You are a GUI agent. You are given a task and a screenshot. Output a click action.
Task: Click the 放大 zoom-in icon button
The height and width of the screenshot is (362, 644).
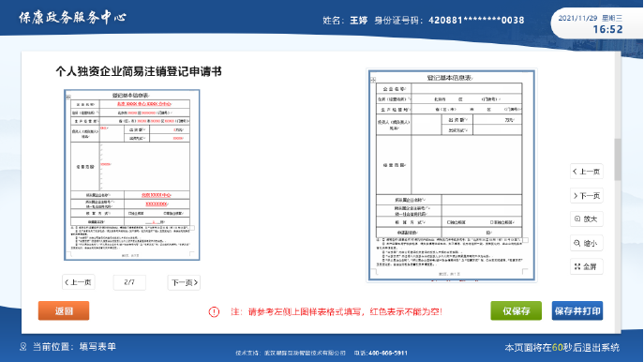point(587,219)
